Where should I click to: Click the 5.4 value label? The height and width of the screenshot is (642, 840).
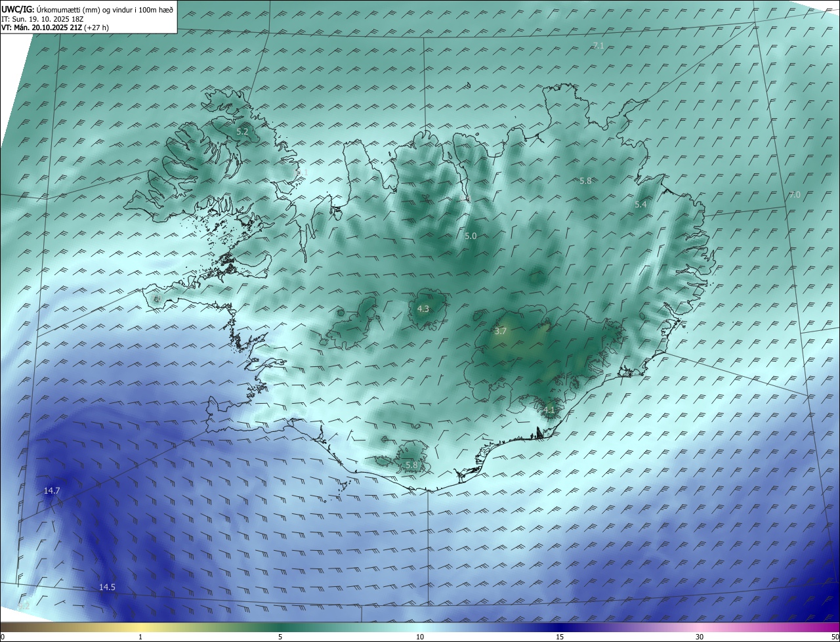(x=640, y=205)
